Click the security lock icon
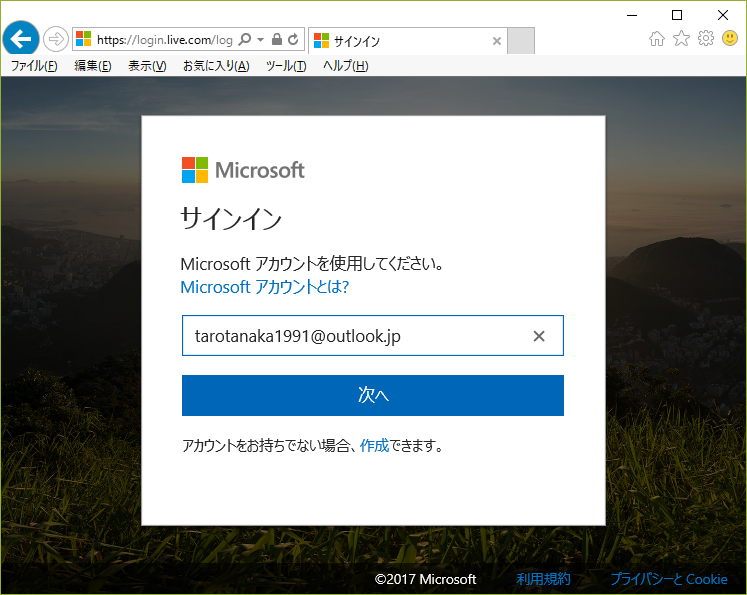 pos(277,39)
